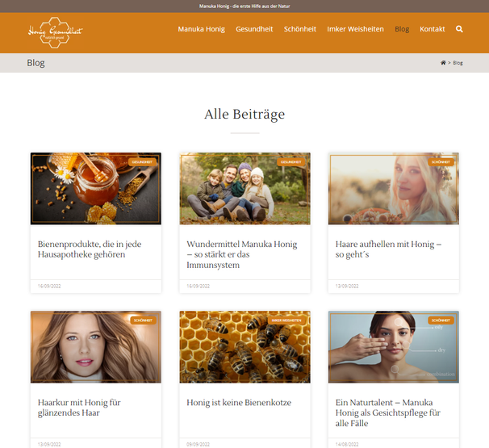Select the Schönheit navigation item
The height and width of the screenshot is (448, 489).
(x=299, y=29)
